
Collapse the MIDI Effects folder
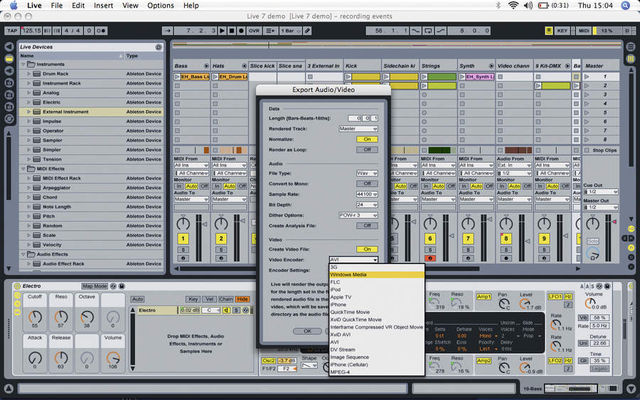tap(23, 169)
